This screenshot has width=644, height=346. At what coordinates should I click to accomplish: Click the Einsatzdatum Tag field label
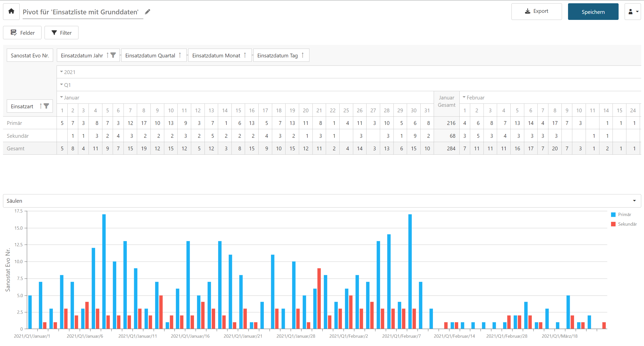click(277, 55)
